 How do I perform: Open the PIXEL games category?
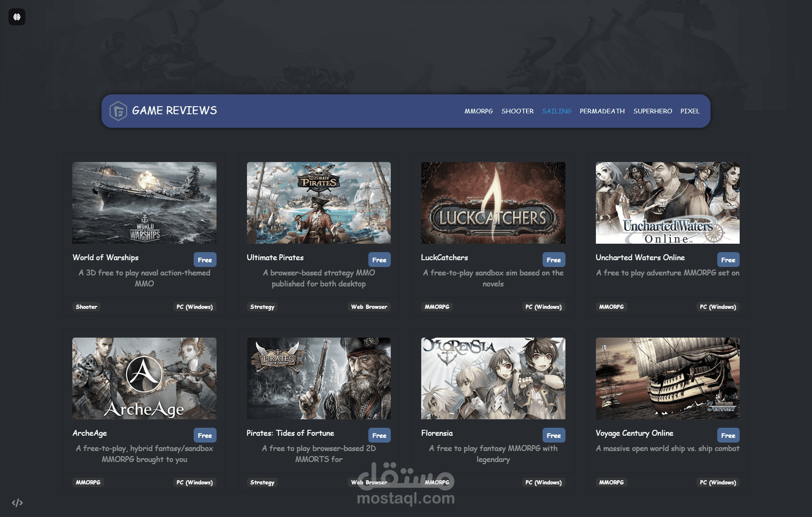pos(690,111)
